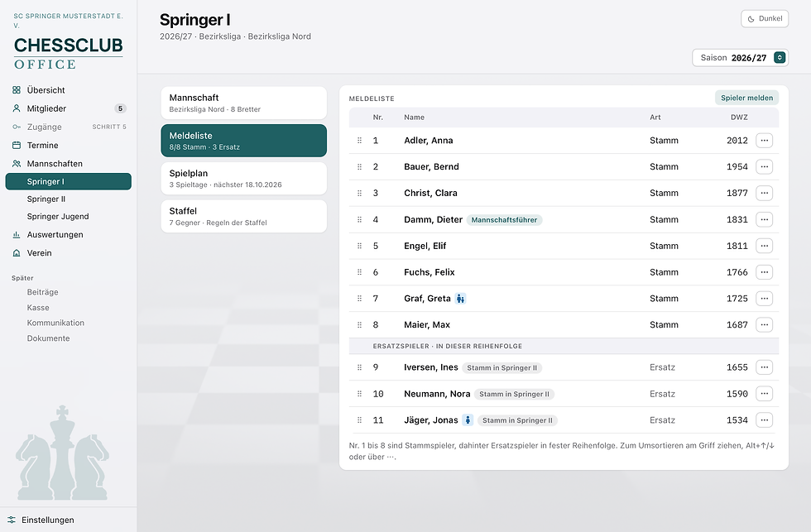Open Mannschaften in the sidebar
Viewport: 811px width, 532px height.
pos(68,164)
